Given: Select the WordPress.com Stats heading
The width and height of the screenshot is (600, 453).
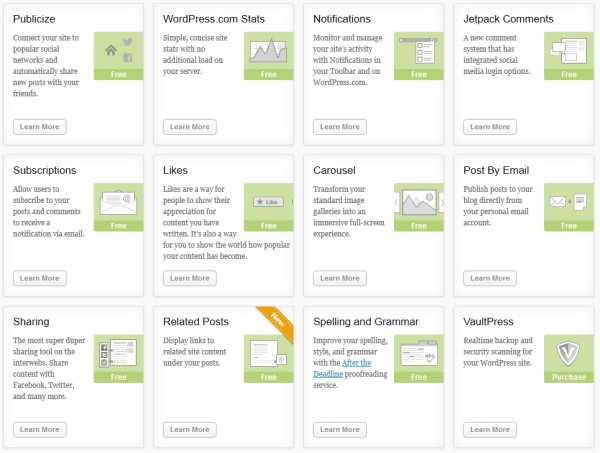Looking at the screenshot, I should point(214,19).
